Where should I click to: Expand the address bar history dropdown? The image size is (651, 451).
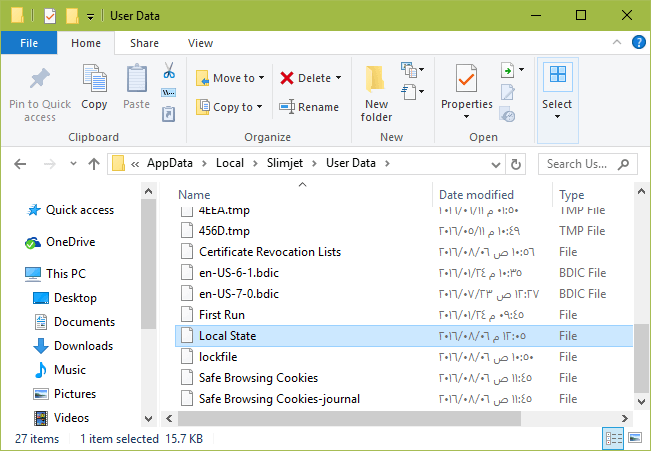[x=495, y=164]
